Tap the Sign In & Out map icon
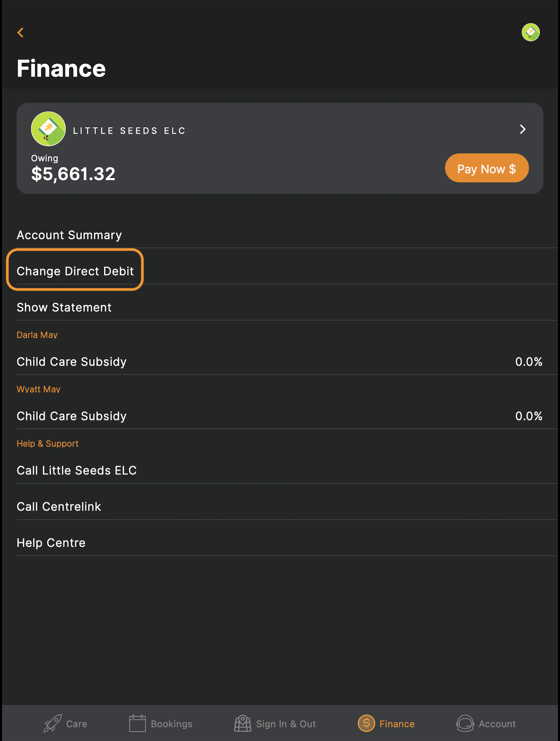This screenshot has height=741, width=560. [x=242, y=723]
